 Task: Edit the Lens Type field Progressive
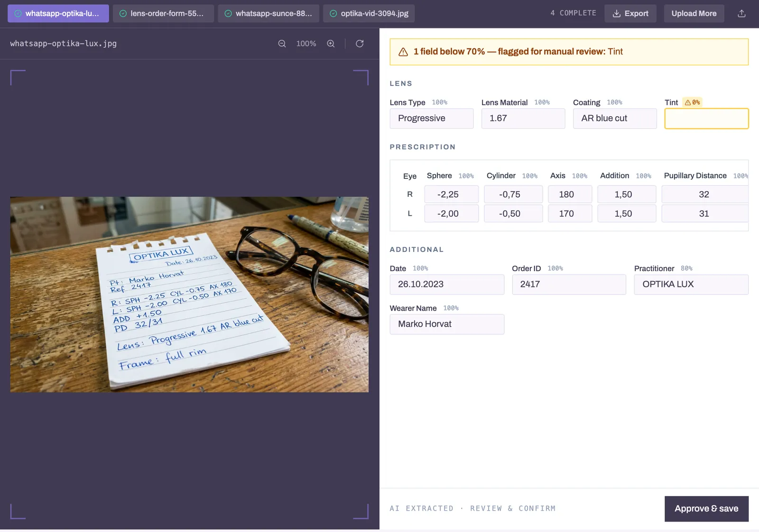click(x=432, y=119)
